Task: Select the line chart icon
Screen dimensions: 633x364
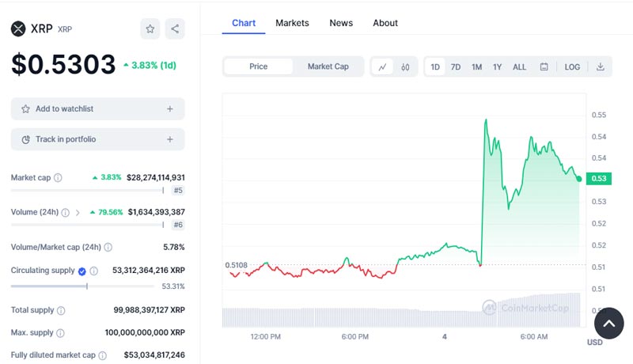Action: pos(382,67)
